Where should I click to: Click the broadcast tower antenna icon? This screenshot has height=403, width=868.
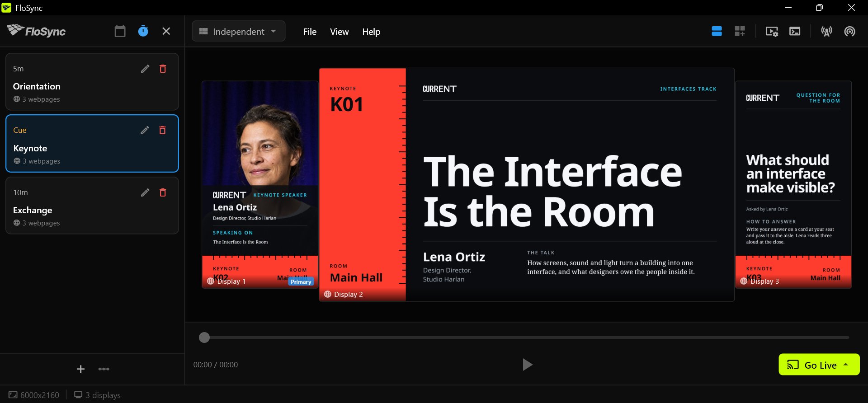(826, 31)
